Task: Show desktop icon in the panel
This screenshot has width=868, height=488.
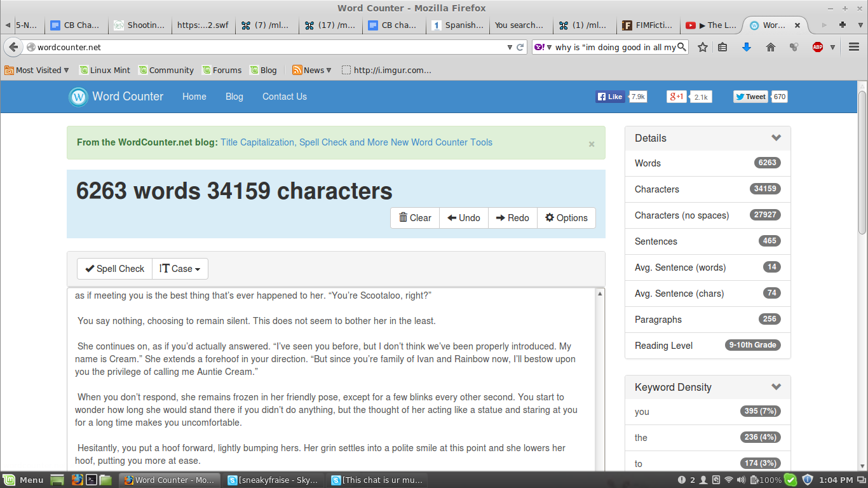Action: (57, 480)
